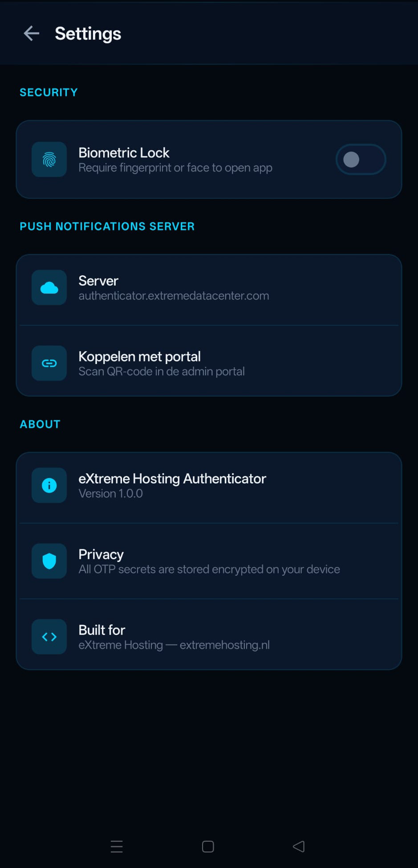Click the cloud icon next to Server
This screenshot has height=868, width=418.
(x=49, y=287)
